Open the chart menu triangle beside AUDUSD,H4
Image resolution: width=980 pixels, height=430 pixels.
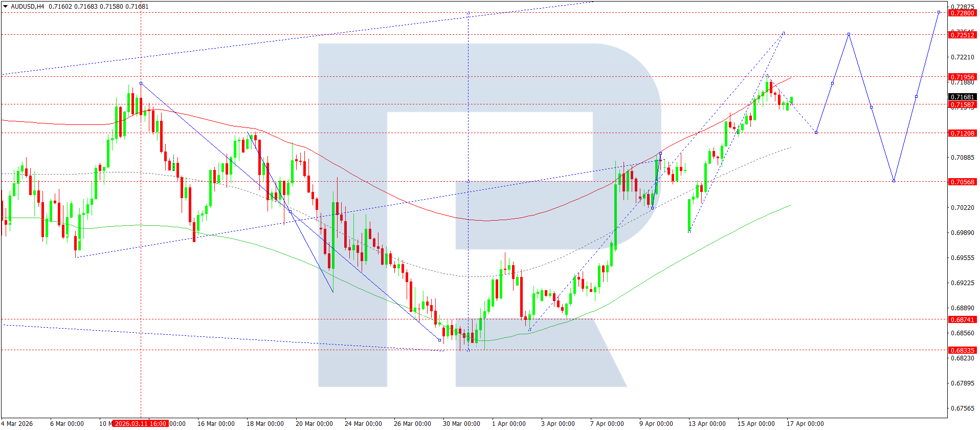pos(6,7)
